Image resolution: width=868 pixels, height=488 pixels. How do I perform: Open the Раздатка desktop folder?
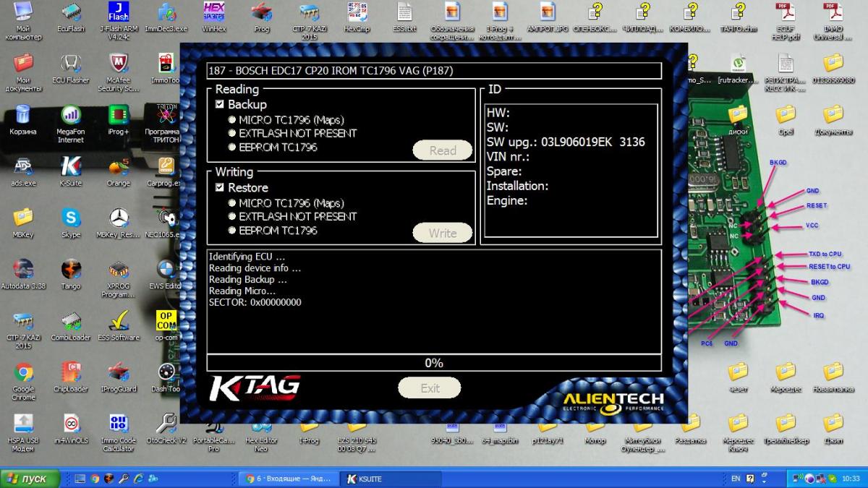coord(690,428)
